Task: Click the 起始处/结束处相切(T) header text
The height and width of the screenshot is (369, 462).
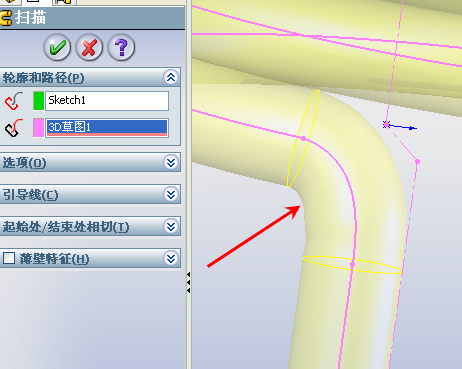Action: 66,227
